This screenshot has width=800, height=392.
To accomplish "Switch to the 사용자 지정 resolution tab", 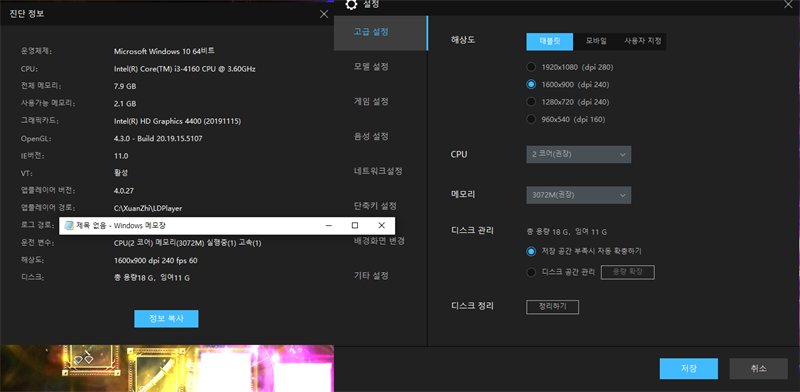I will pos(643,41).
